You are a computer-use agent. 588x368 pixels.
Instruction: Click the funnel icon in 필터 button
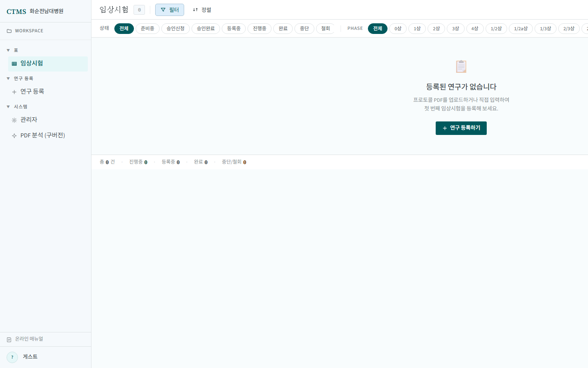tap(163, 10)
